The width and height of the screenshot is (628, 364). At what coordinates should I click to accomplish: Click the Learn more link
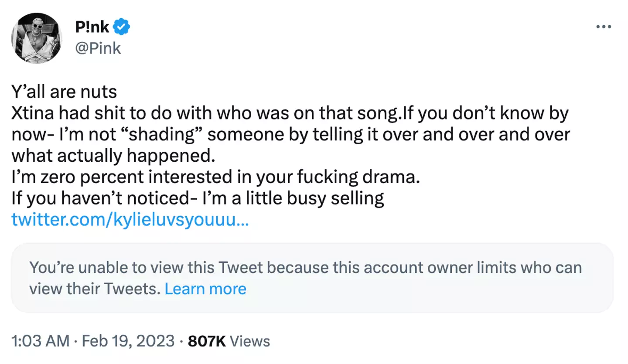pyautogui.click(x=205, y=289)
